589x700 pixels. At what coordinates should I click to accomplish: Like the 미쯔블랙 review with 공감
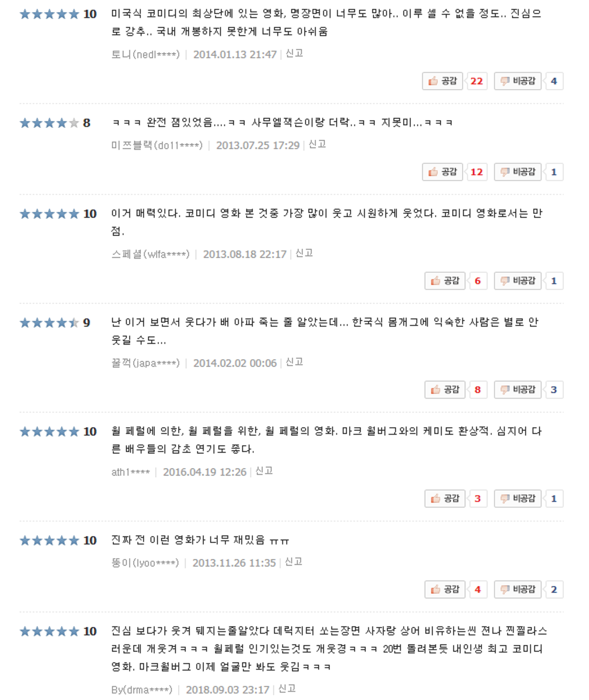[442, 172]
